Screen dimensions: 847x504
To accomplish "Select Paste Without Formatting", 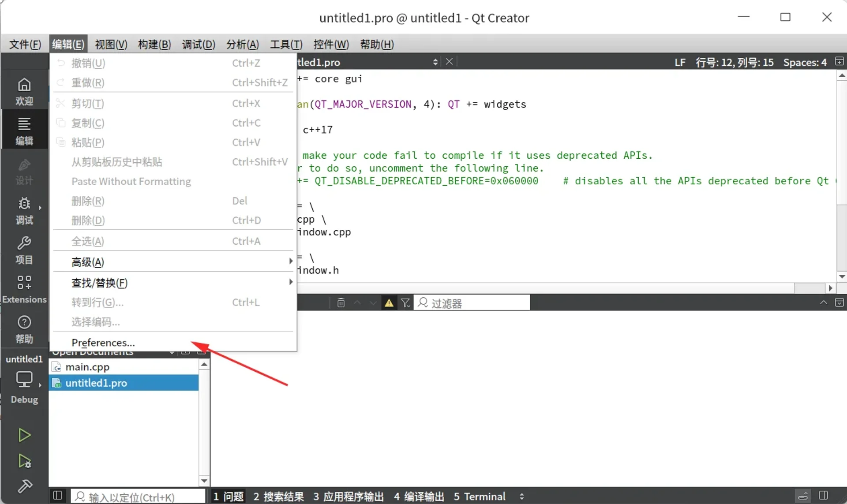I will 131,181.
